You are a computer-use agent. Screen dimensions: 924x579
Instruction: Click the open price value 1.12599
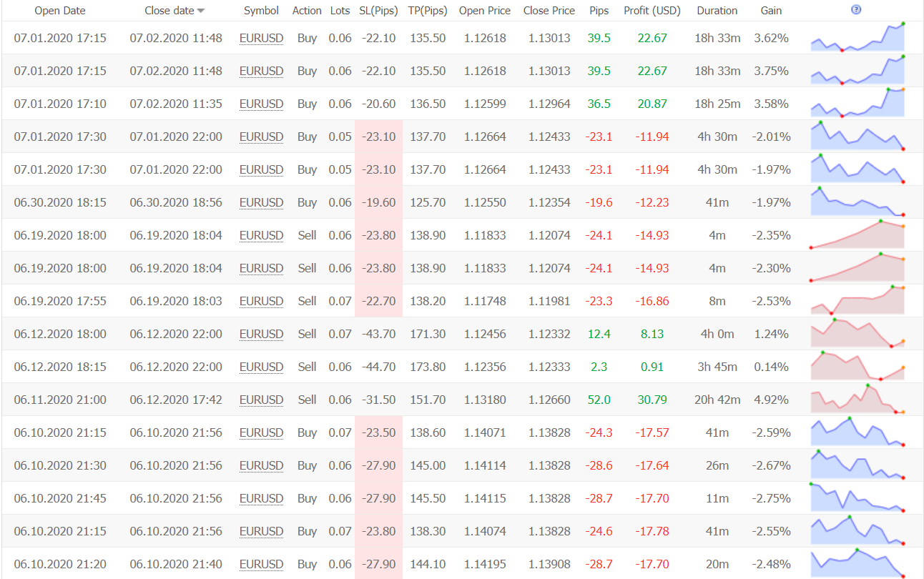pyautogui.click(x=485, y=104)
